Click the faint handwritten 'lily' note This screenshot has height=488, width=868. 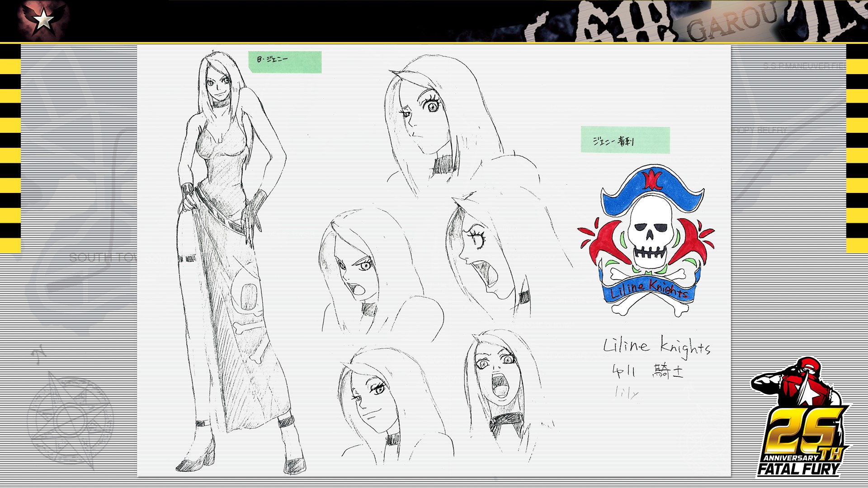click(x=627, y=393)
